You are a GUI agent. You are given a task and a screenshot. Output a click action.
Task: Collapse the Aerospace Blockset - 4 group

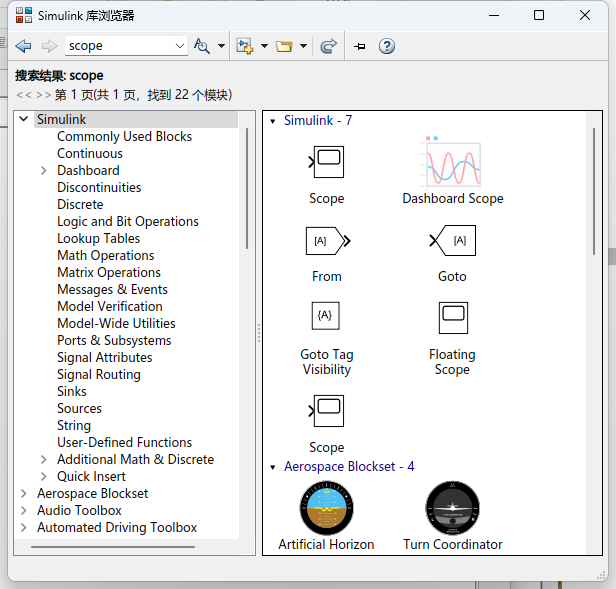coord(272,467)
